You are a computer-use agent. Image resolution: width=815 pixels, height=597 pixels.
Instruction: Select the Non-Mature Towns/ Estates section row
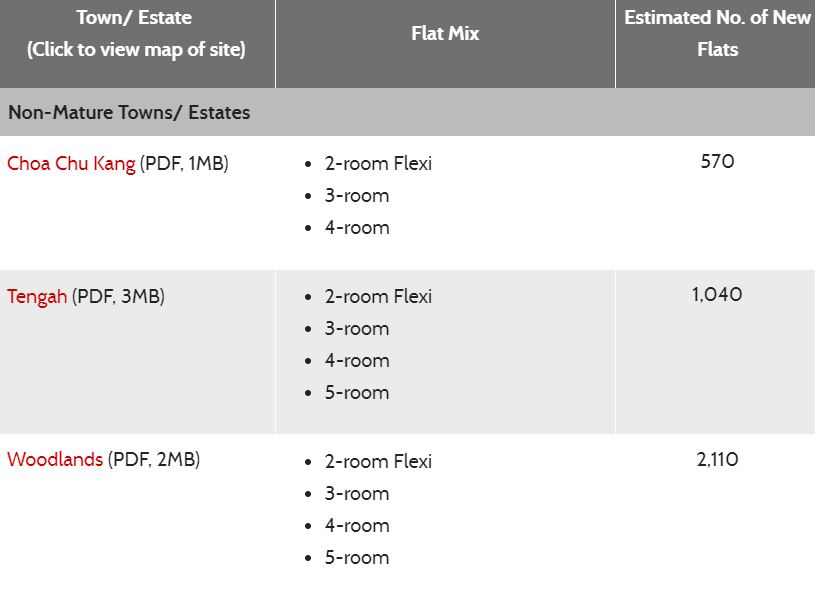coord(129,113)
